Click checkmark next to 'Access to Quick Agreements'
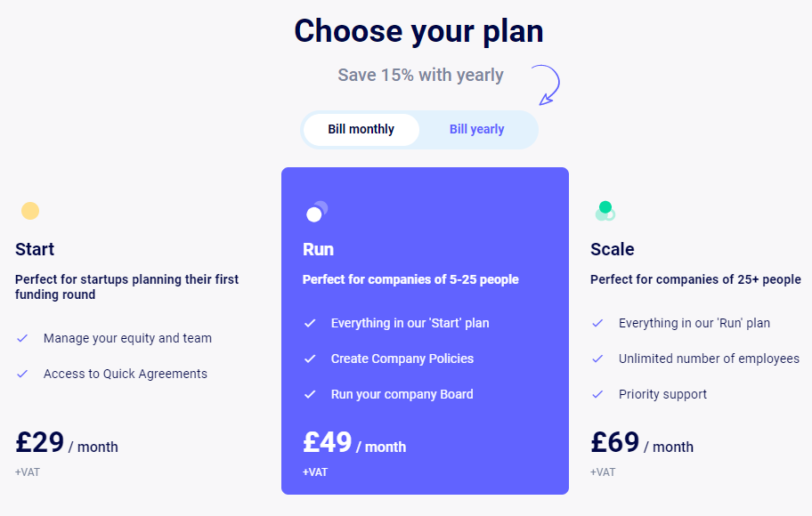Image resolution: width=812 pixels, height=516 pixels. [22, 374]
